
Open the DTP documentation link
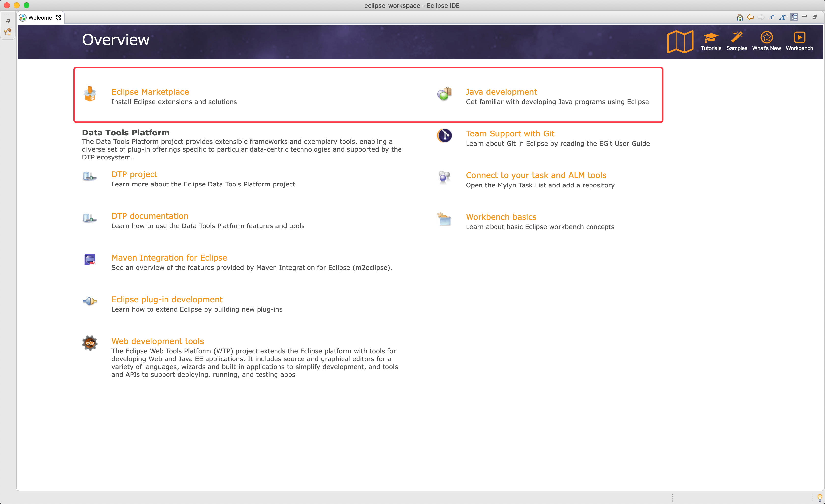click(x=150, y=216)
